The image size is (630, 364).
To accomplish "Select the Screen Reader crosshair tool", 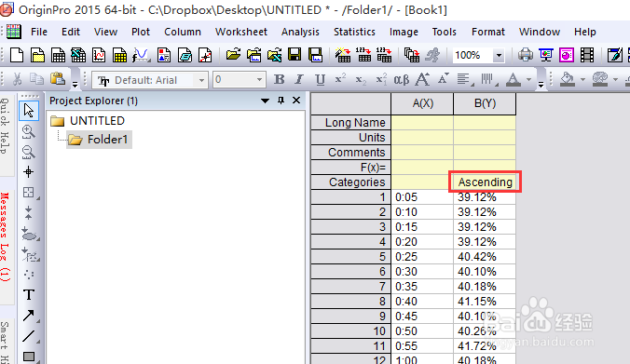I will (28, 172).
